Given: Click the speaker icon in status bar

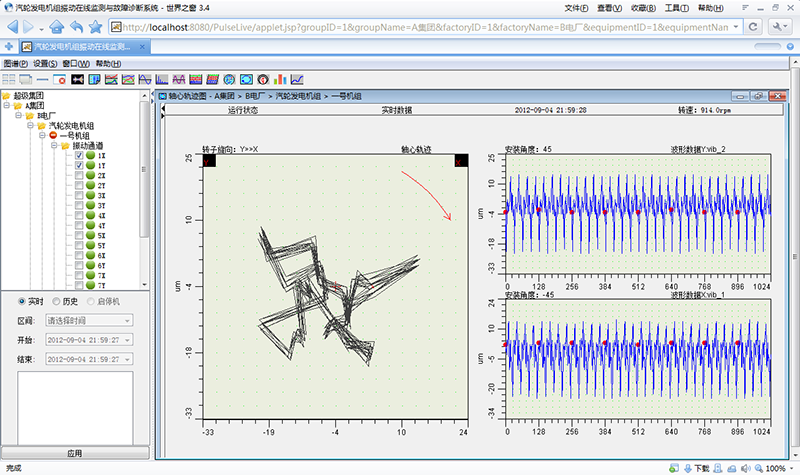Looking at the screenshot, I should [x=746, y=468].
